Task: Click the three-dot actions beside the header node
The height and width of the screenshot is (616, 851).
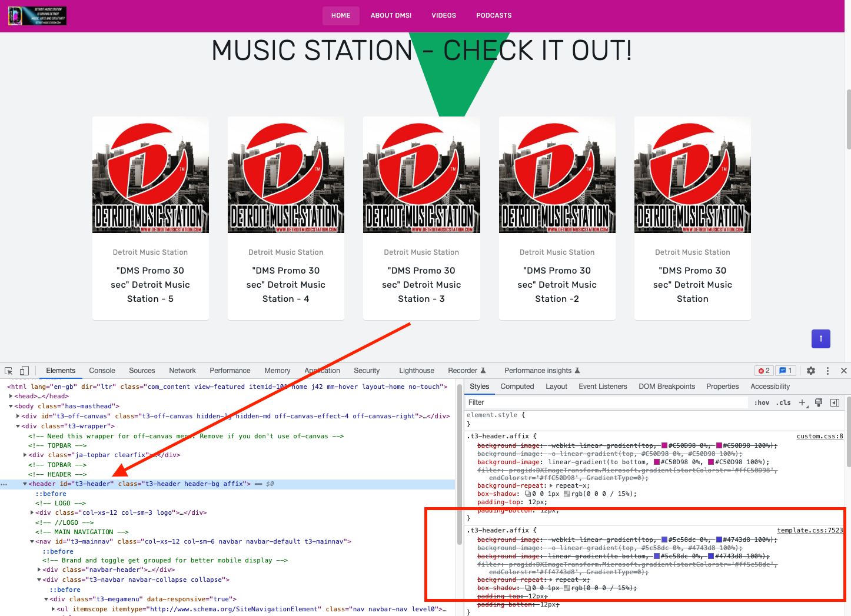Action: tap(4, 484)
